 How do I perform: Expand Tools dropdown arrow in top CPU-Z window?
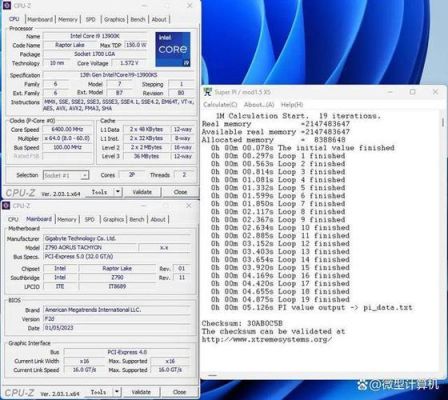(118, 192)
